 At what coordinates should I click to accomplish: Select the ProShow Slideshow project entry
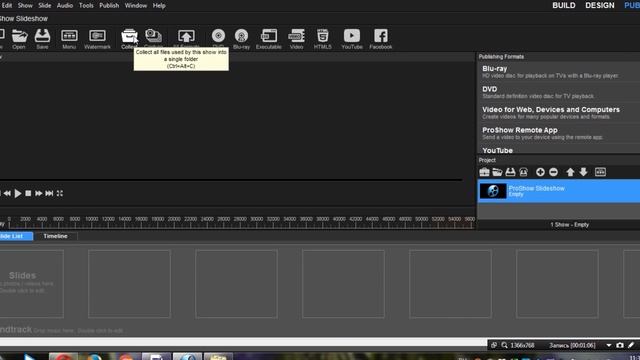pos(558,191)
